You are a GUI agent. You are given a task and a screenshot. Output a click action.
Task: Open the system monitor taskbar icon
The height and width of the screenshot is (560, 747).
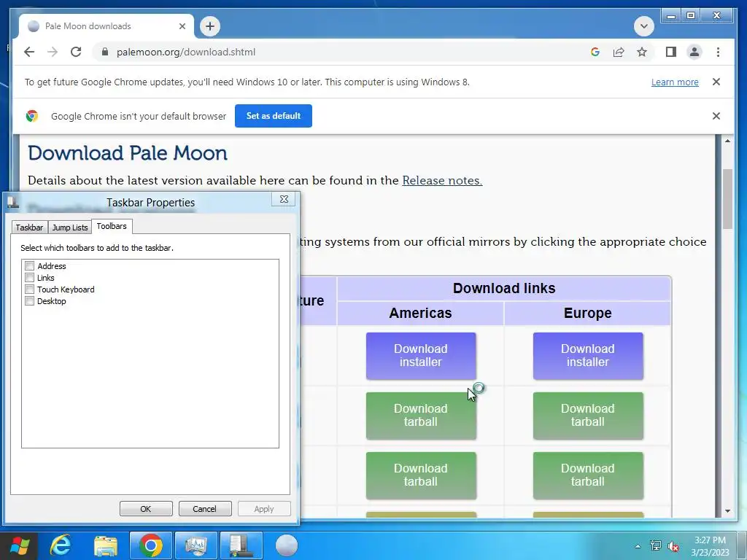[196, 545]
